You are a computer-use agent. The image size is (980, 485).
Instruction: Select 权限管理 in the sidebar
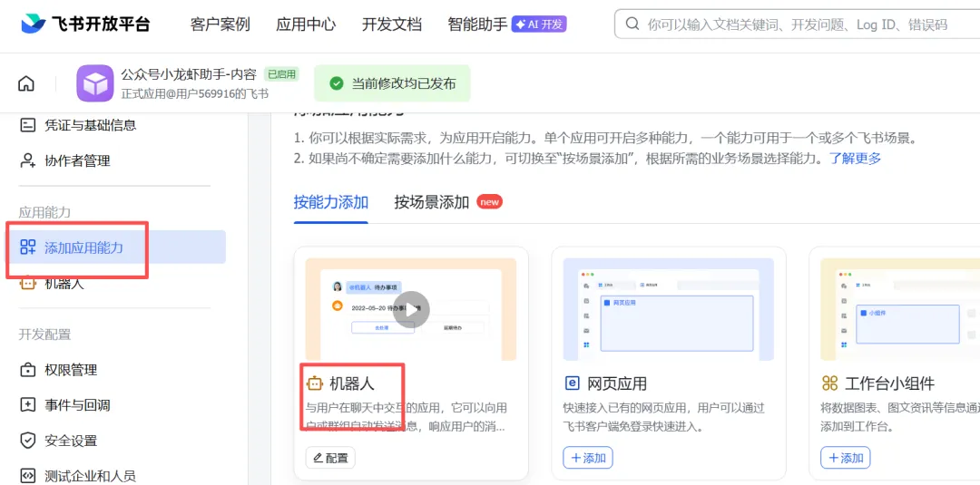71,370
